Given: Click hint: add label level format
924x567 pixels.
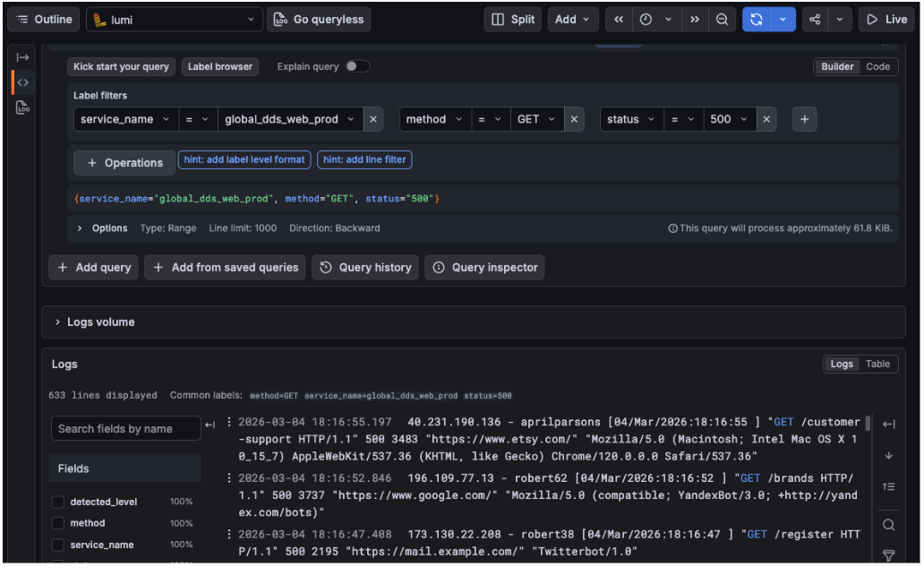Looking at the screenshot, I should coord(244,159).
